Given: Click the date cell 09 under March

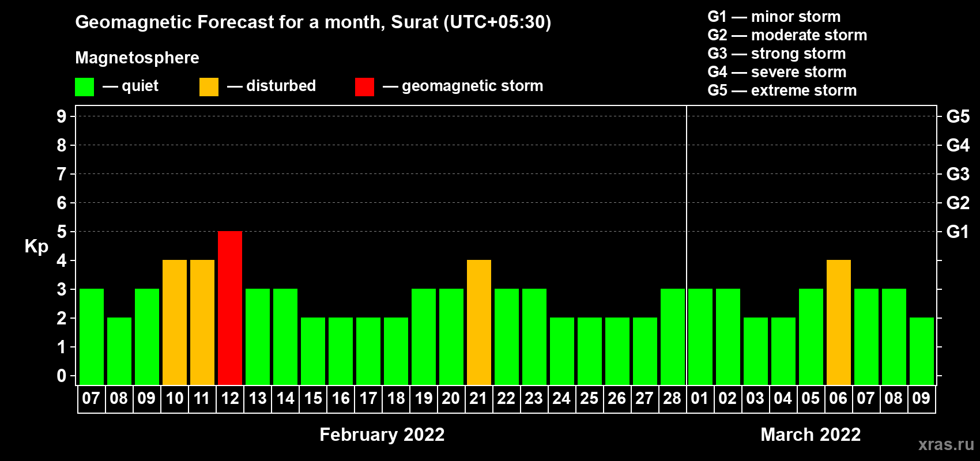Looking at the screenshot, I should 922,399.
